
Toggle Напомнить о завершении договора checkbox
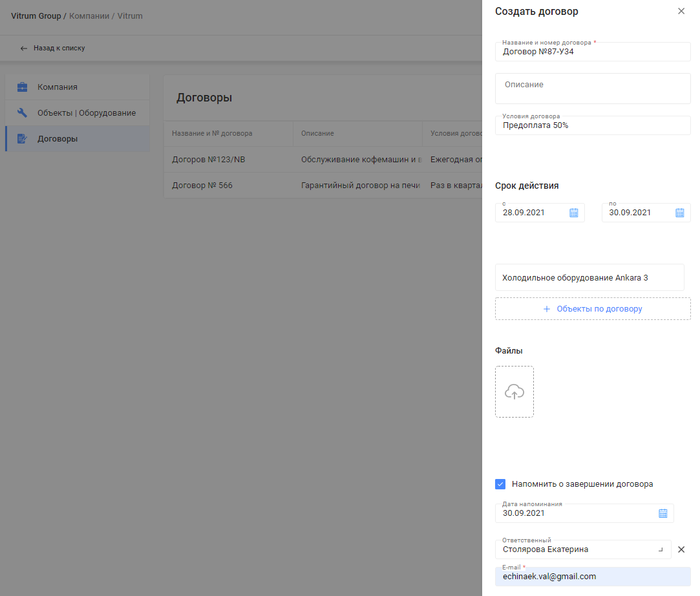500,484
